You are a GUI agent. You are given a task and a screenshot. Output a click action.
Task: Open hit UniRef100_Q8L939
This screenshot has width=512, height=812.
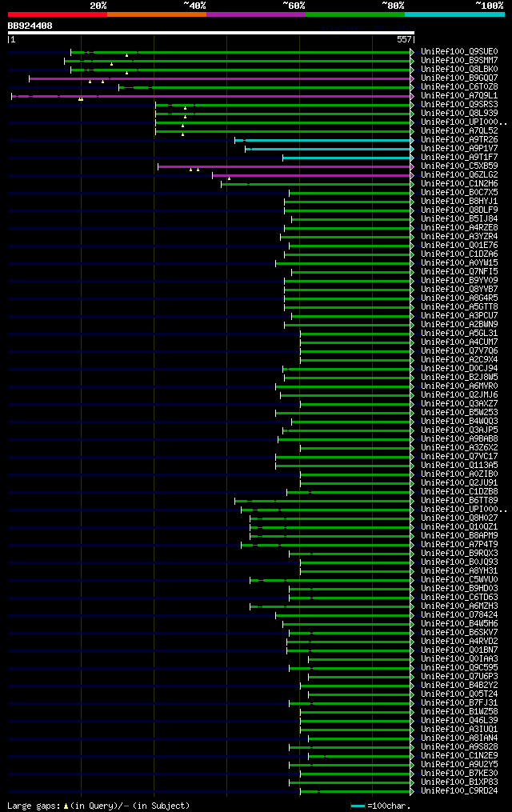click(459, 114)
